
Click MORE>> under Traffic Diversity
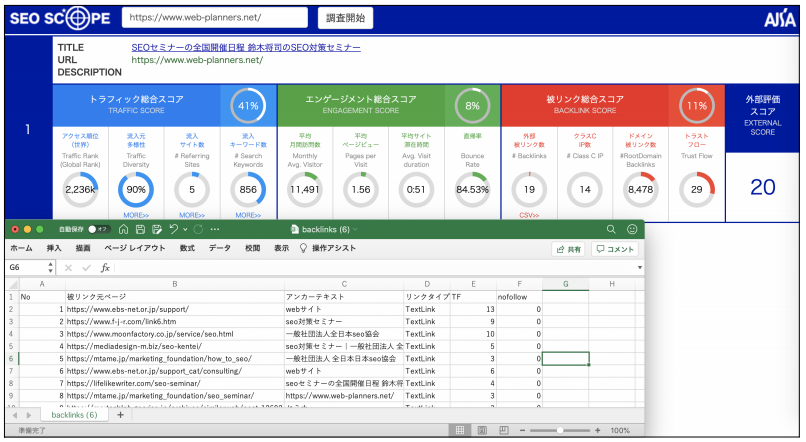tap(136, 215)
